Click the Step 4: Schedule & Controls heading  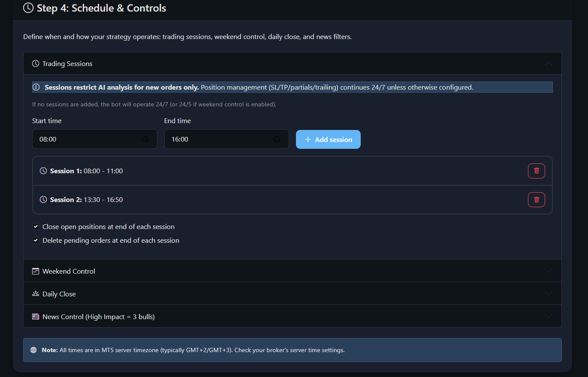[x=102, y=8]
